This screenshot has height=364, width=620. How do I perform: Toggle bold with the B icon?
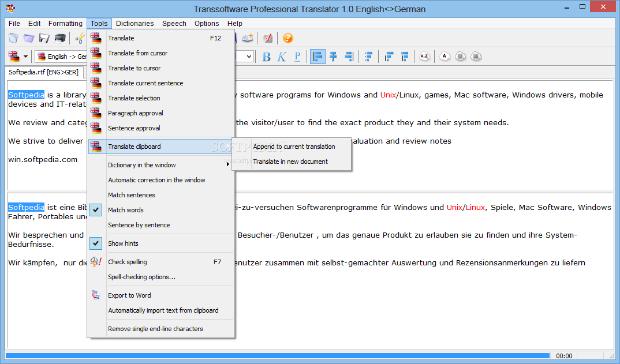click(267, 57)
